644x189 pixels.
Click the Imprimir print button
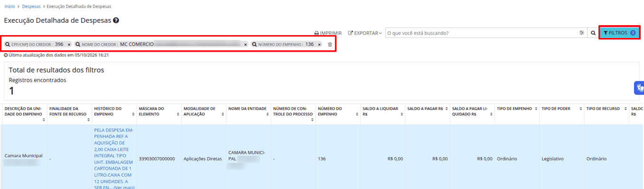[x=328, y=33]
